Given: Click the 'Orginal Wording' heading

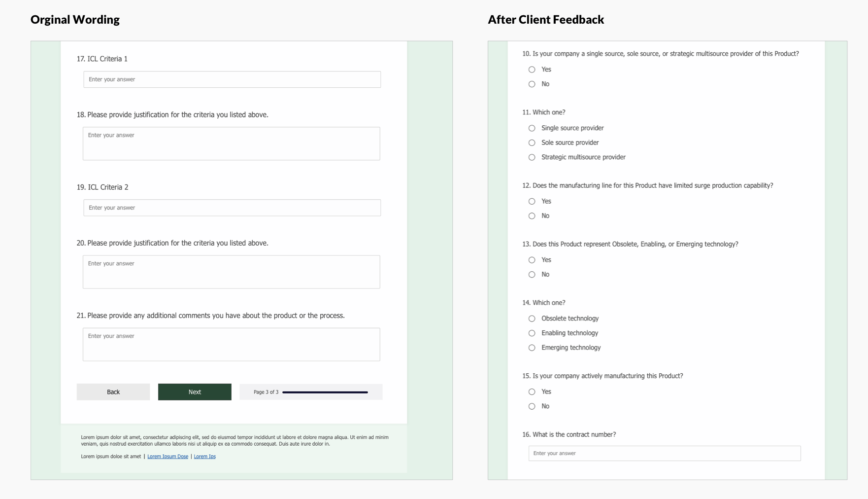Looking at the screenshot, I should (75, 20).
